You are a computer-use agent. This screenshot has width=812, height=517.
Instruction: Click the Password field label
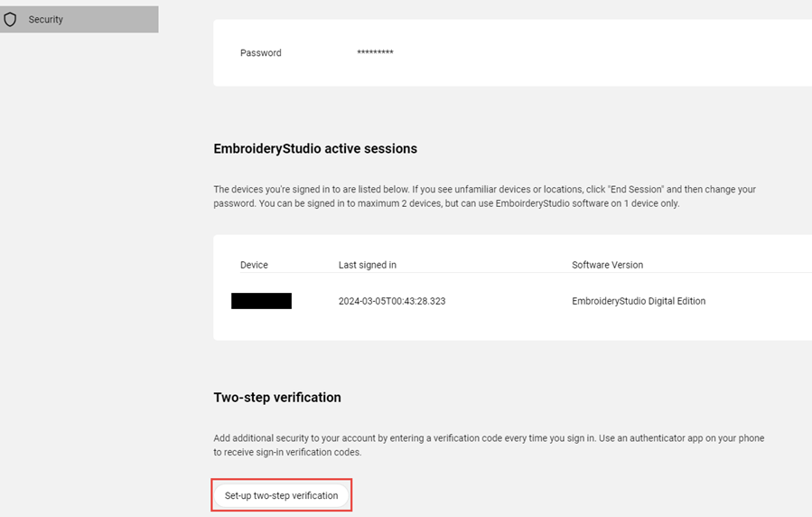260,52
